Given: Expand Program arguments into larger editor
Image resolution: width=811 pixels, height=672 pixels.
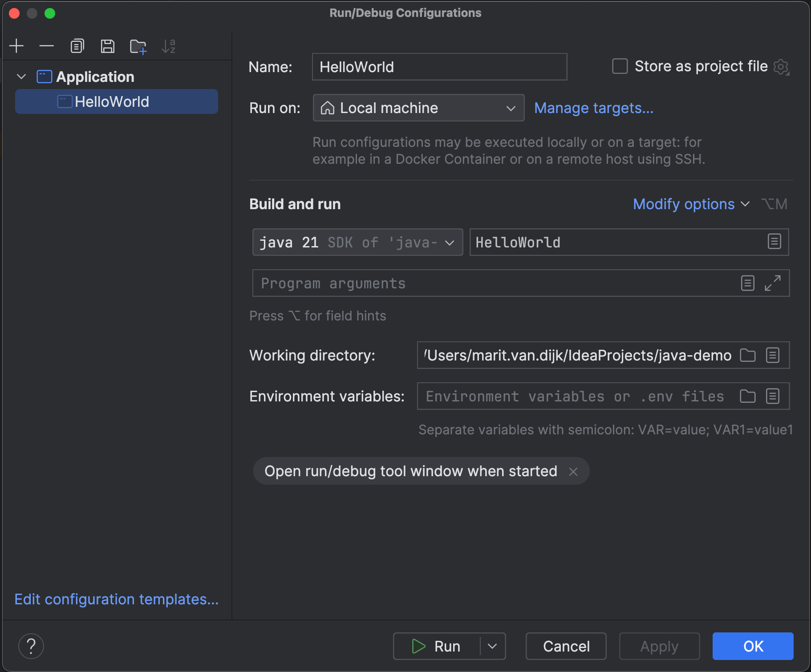Looking at the screenshot, I should click(773, 283).
